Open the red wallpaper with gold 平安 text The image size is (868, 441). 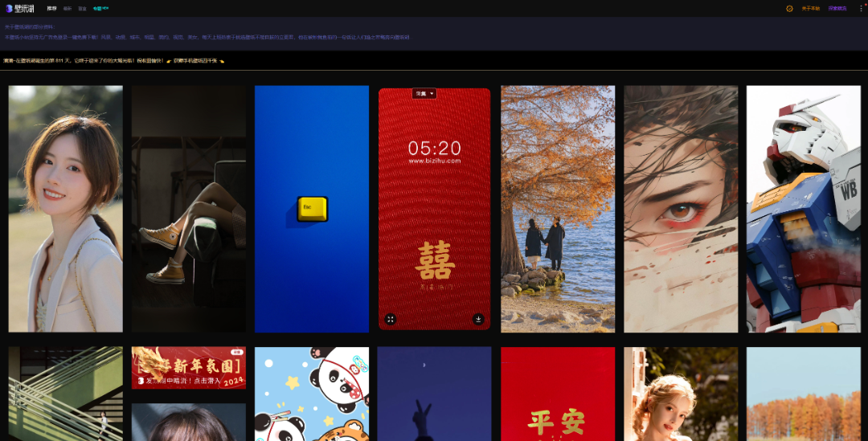coord(558,394)
